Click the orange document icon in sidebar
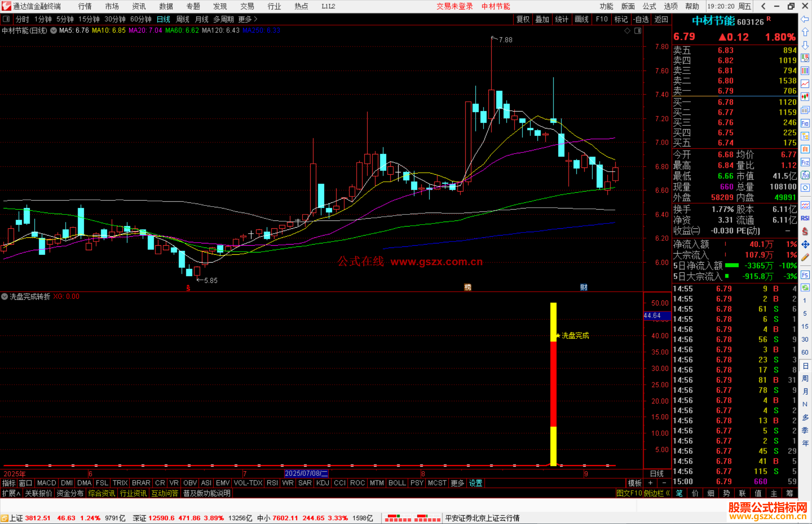Image resolution: width=812 pixels, height=524 pixels. [805, 149]
